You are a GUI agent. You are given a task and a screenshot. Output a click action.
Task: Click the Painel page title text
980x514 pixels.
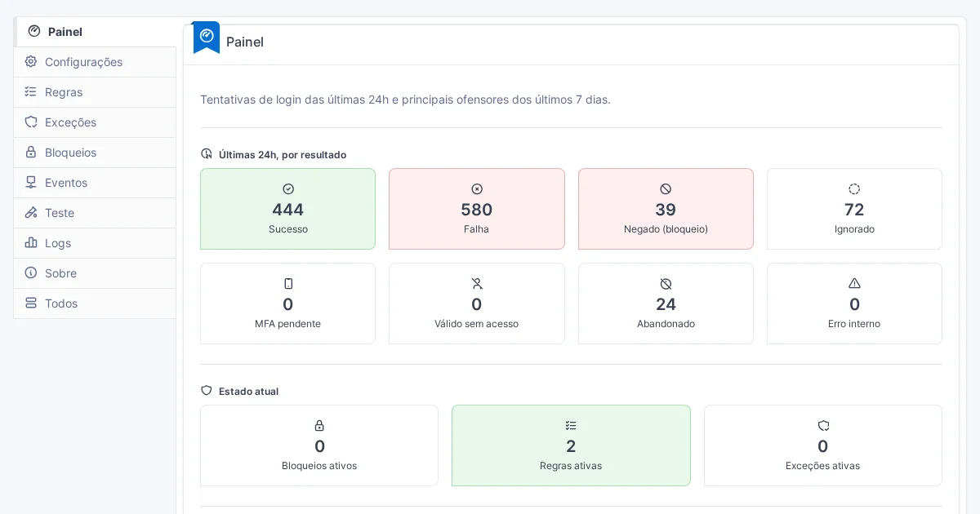tap(245, 42)
